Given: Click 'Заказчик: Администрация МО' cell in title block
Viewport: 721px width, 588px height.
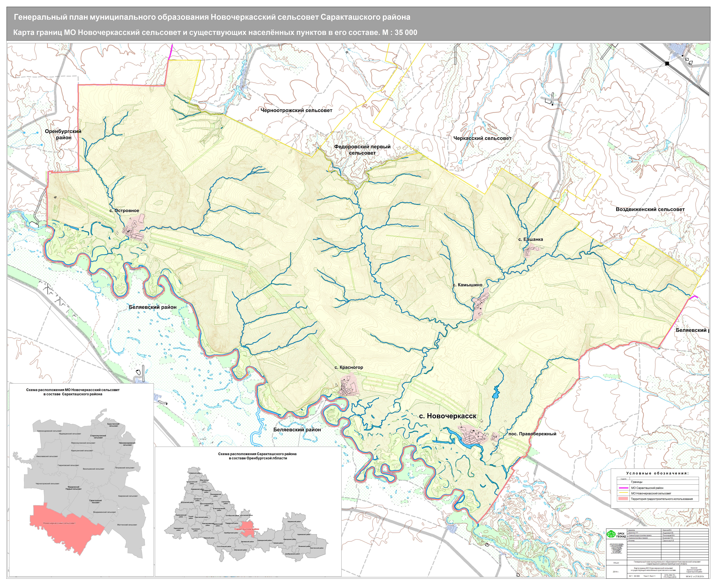Looking at the screenshot, I should 694,569.
